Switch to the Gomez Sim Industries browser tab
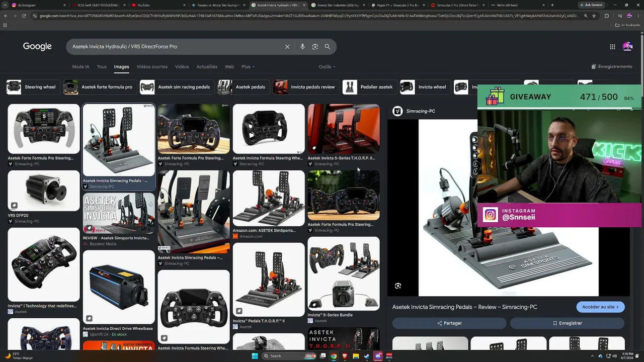The image size is (644, 362). (339, 5)
